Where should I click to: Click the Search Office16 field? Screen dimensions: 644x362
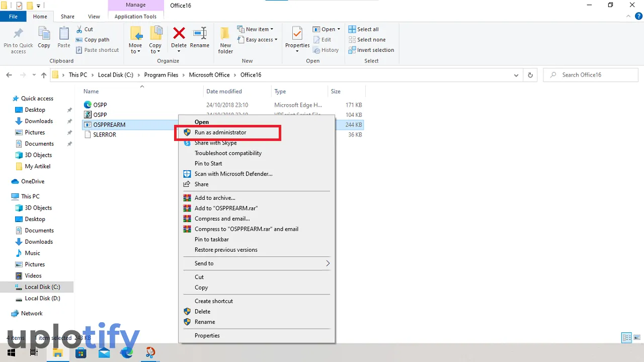point(591,75)
